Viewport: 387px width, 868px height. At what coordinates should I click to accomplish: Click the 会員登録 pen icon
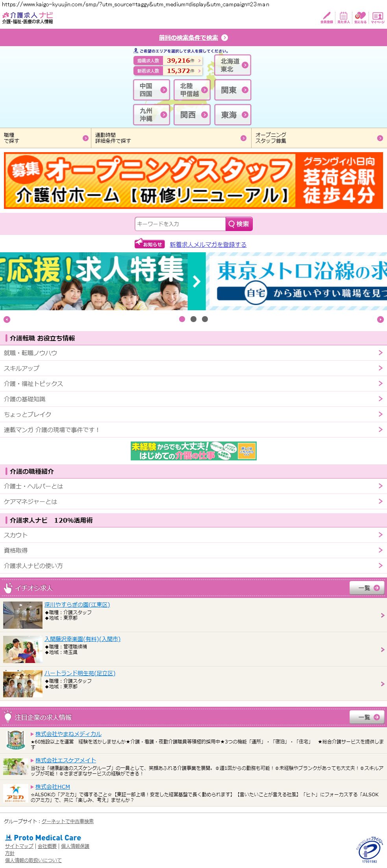[x=326, y=17]
